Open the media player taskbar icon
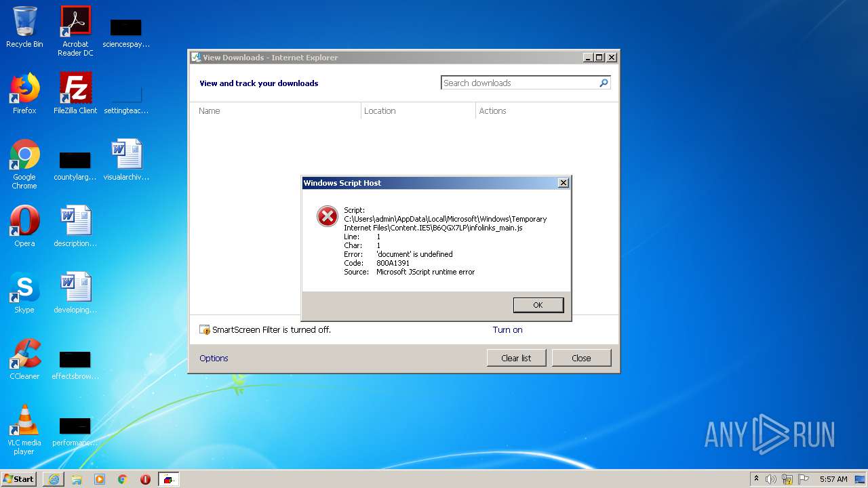This screenshot has height=488, width=868. pyautogui.click(x=100, y=479)
